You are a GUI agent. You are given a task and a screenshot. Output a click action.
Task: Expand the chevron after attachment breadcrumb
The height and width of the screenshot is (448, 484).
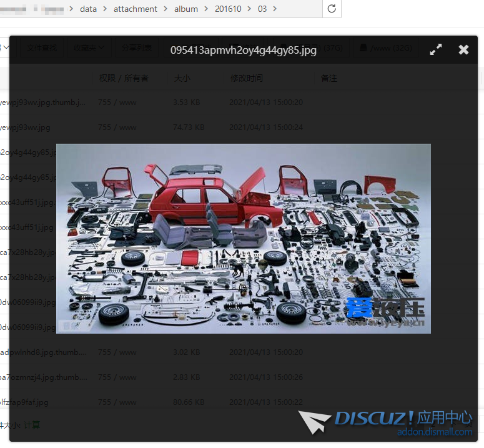pyautogui.click(x=165, y=9)
